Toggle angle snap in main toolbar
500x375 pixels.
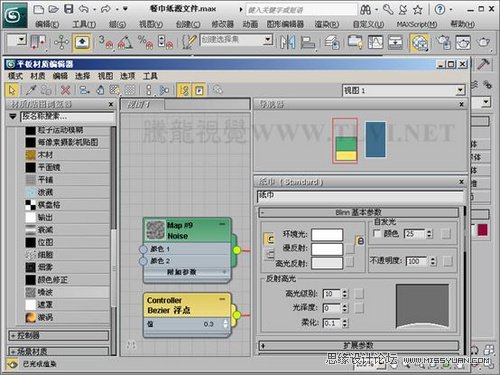pos(125,42)
